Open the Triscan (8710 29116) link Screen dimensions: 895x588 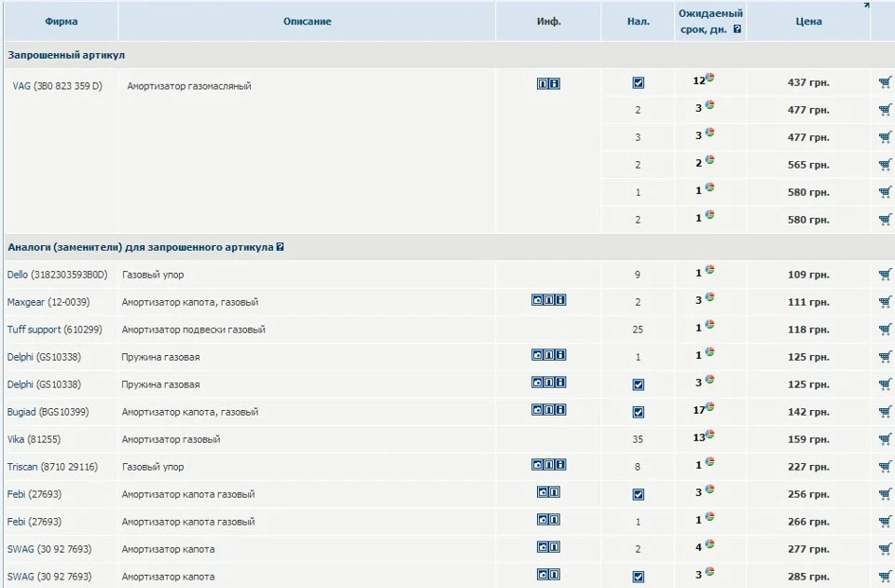(52, 467)
